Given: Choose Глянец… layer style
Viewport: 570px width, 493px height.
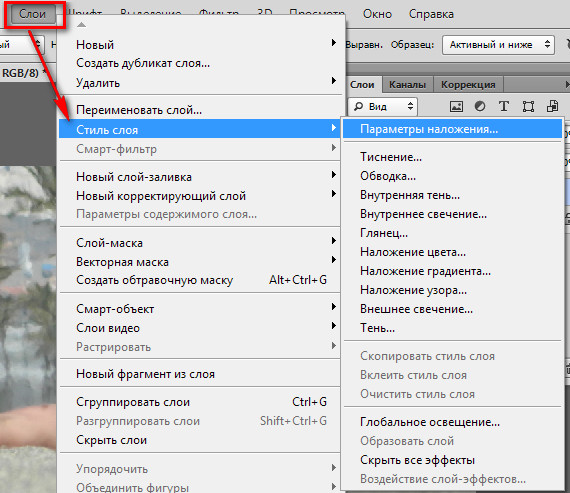Looking at the screenshot, I should [453, 233].
